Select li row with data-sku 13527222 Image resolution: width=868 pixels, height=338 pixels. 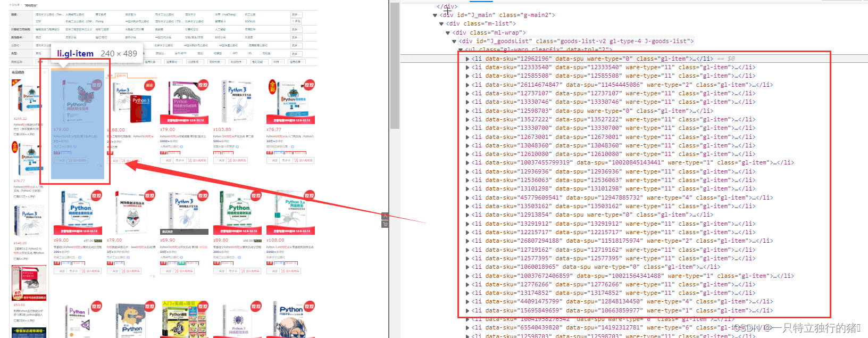613,119
